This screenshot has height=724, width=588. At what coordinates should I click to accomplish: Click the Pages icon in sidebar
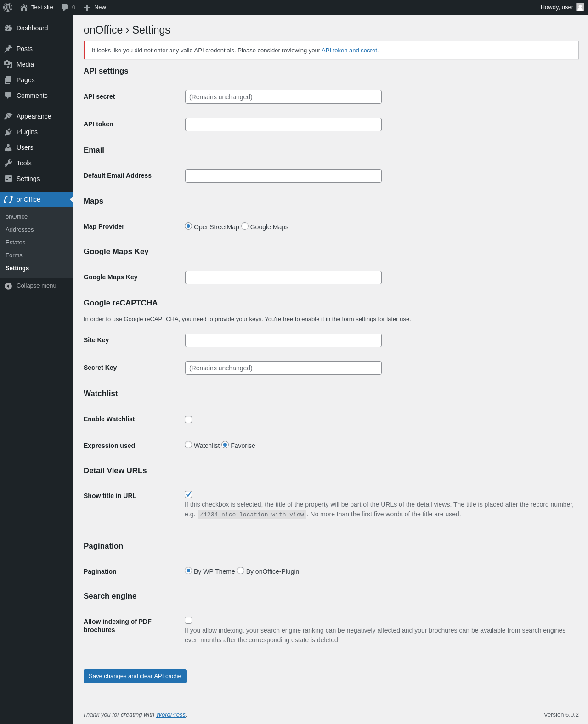(8, 80)
